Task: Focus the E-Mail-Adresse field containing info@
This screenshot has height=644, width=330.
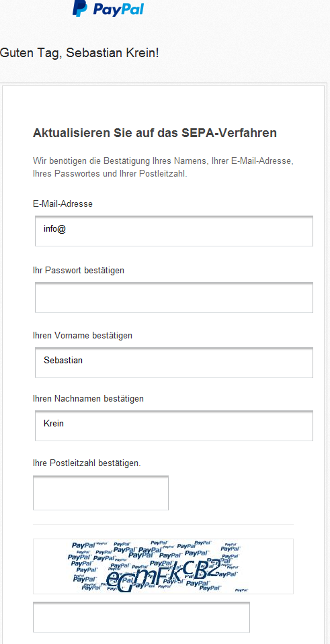Action: coord(174,231)
